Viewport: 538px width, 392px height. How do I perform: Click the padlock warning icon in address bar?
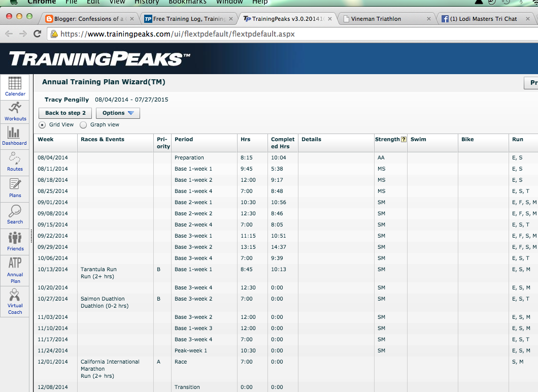pos(54,34)
